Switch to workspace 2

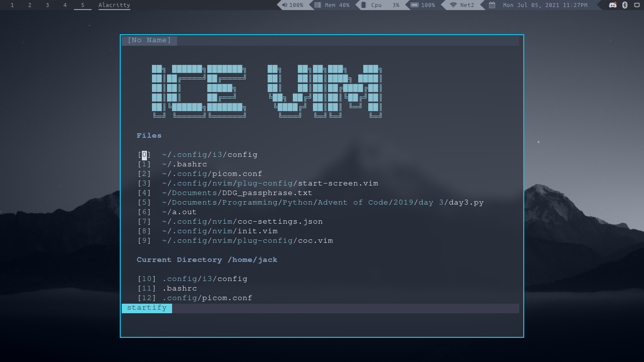pyautogui.click(x=30, y=5)
